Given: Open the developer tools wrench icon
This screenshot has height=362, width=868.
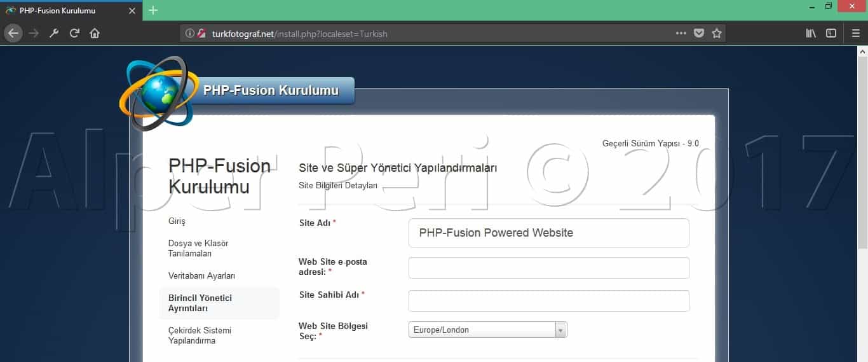Looking at the screenshot, I should 54,33.
